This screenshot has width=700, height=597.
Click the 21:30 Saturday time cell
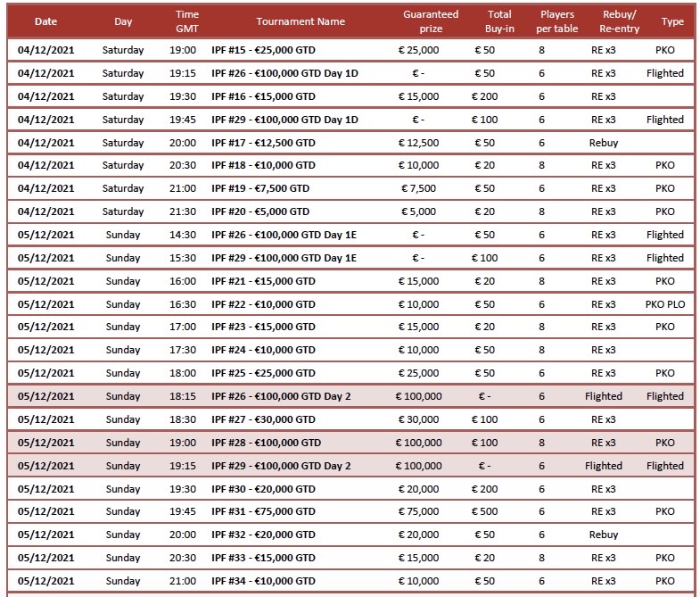coord(183,211)
